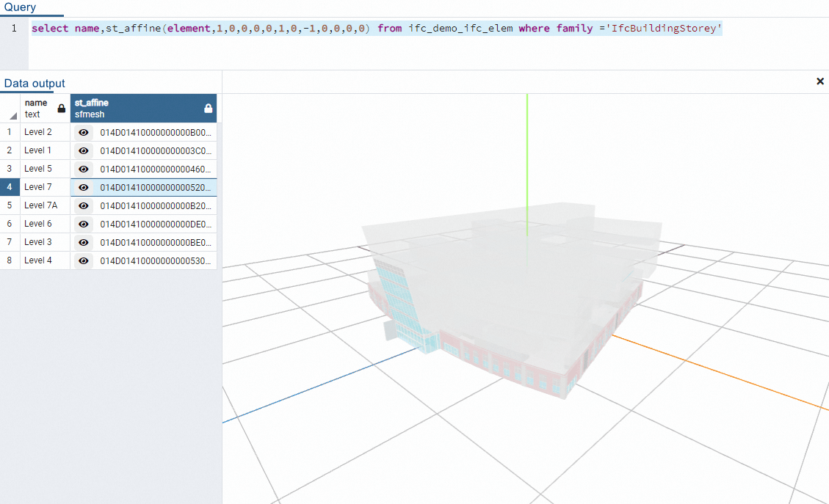Show Level 5 mesh via eye icon
This screenshot has width=829, height=504.
pos(84,169)
